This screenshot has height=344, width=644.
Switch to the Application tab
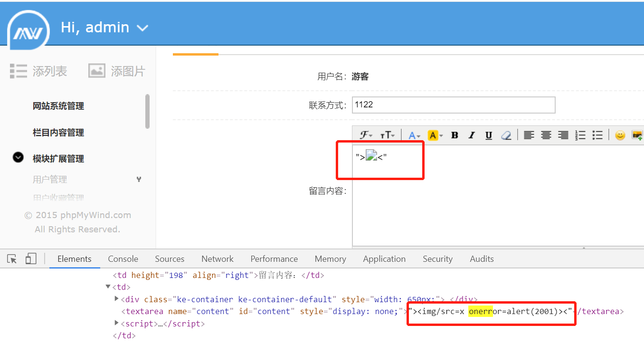(384, 259)
